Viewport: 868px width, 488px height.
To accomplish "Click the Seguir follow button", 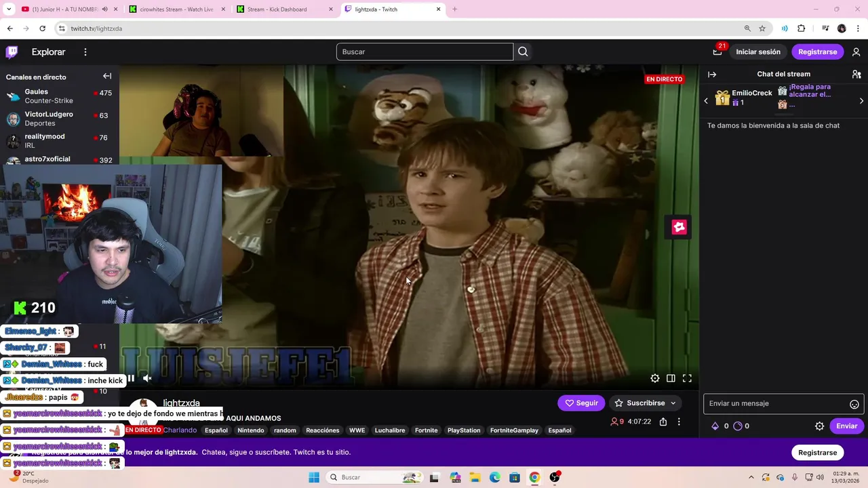I will 581,403.
